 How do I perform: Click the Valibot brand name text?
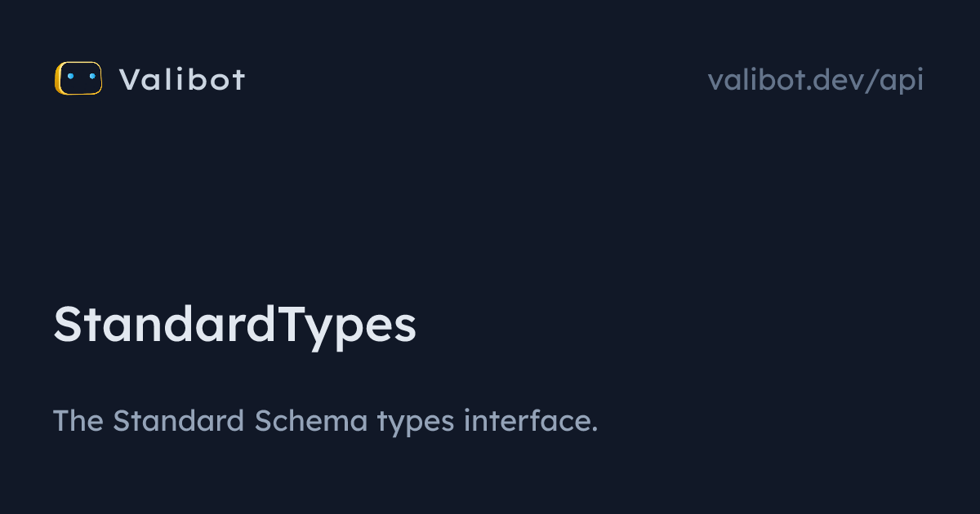pos(181,79)
